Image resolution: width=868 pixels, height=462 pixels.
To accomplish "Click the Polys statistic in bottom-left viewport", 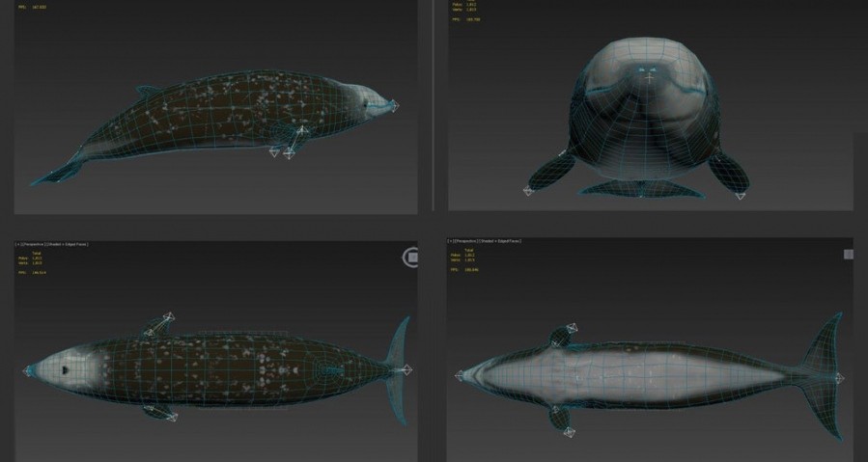I will pyautogui.click(x=30, y=258).
